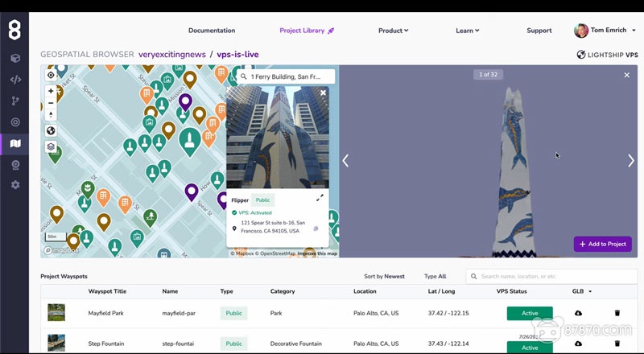Click the globe view map control

coord(51,131)
